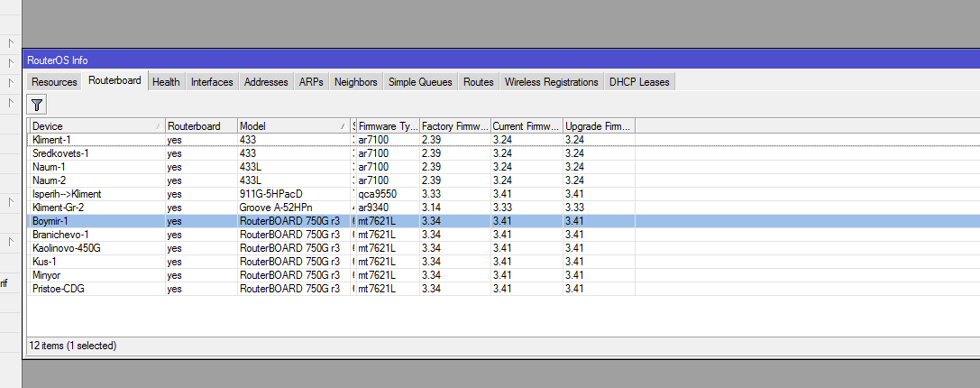This screenshot has width=980, height=388.
Task: Select the Interfaces tab
Action: click(x=212, y=82)
